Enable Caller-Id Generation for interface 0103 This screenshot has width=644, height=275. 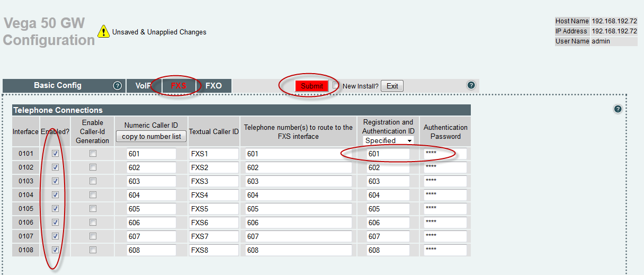93,181
